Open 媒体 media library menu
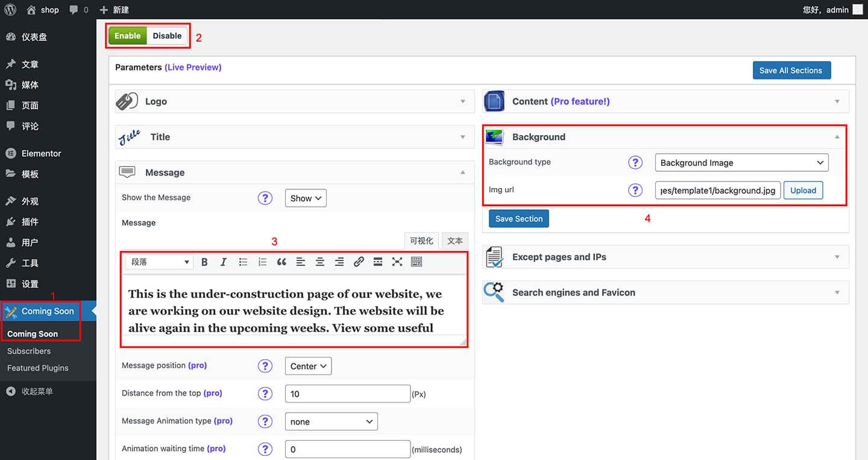This screenshot has height=460, width=868. [48, 85]
